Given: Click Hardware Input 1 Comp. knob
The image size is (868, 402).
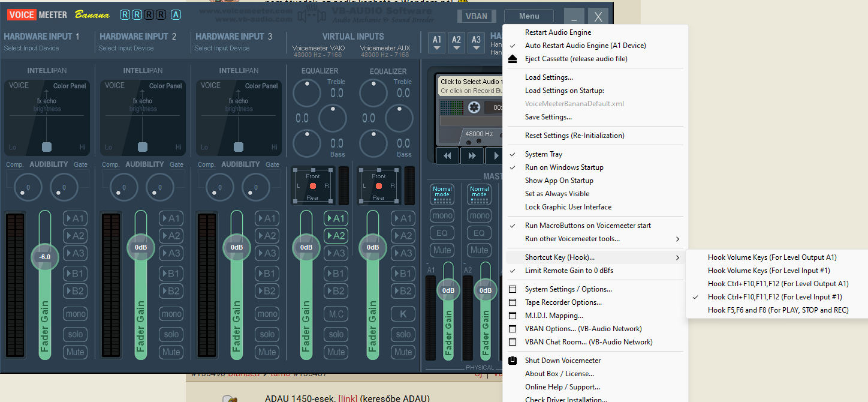Looking at the screenshot, I should [28, 187].
